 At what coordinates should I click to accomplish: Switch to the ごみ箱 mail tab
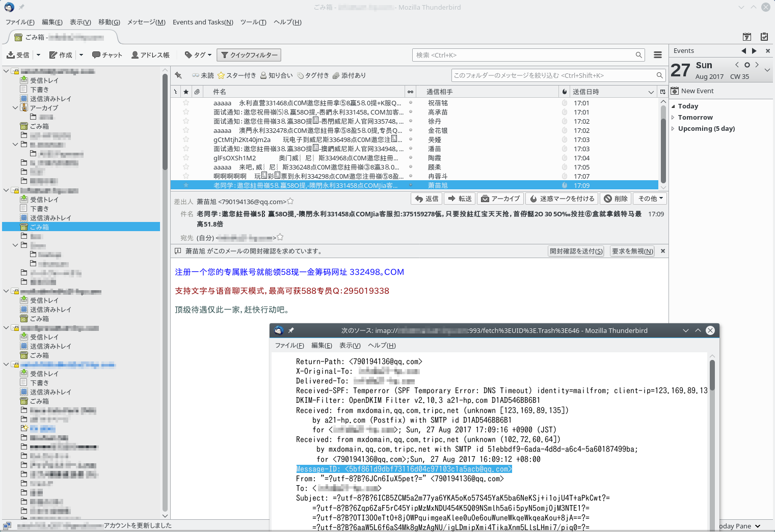pyautogui.click(x=64, y=37)
